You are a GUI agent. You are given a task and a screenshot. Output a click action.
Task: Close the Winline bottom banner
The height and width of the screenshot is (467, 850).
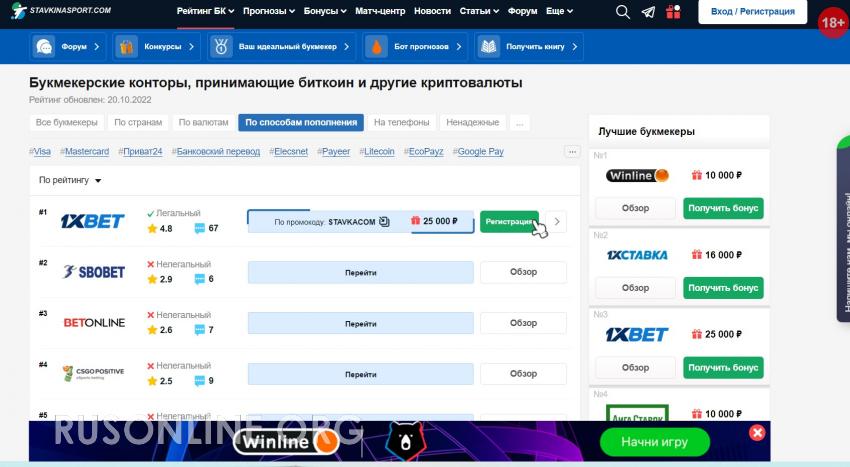(757, 432)
